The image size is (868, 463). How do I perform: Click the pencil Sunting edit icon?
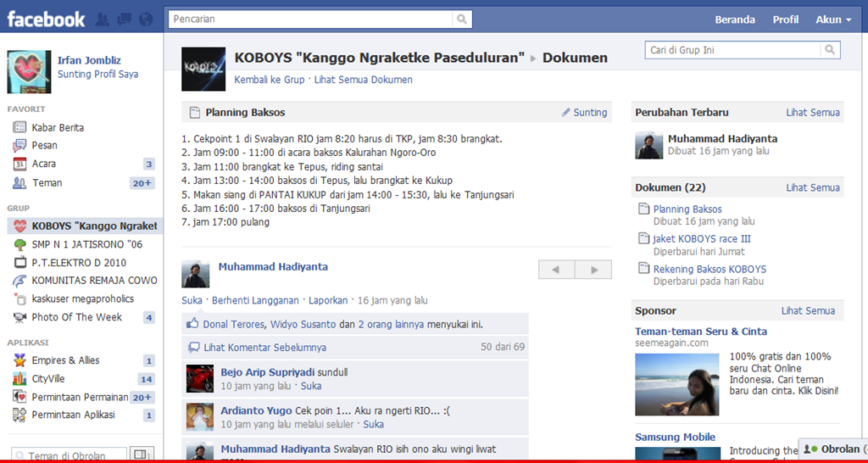(x=566, y=112)
